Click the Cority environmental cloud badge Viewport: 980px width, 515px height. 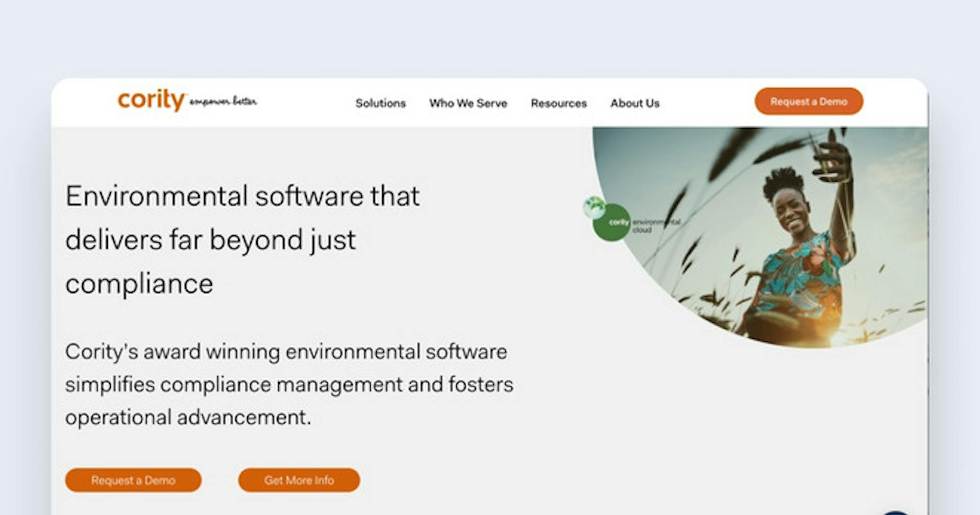pyautogui.click(x=631, y=220)
